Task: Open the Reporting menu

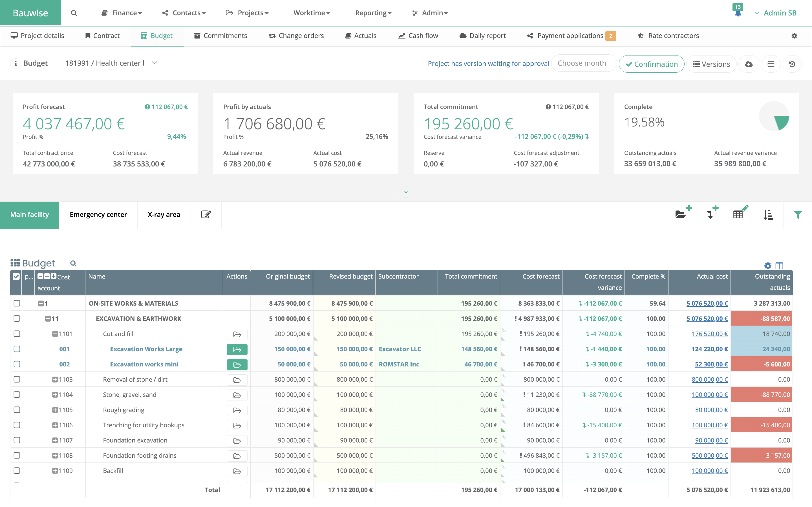Action: tap(372, 13)
